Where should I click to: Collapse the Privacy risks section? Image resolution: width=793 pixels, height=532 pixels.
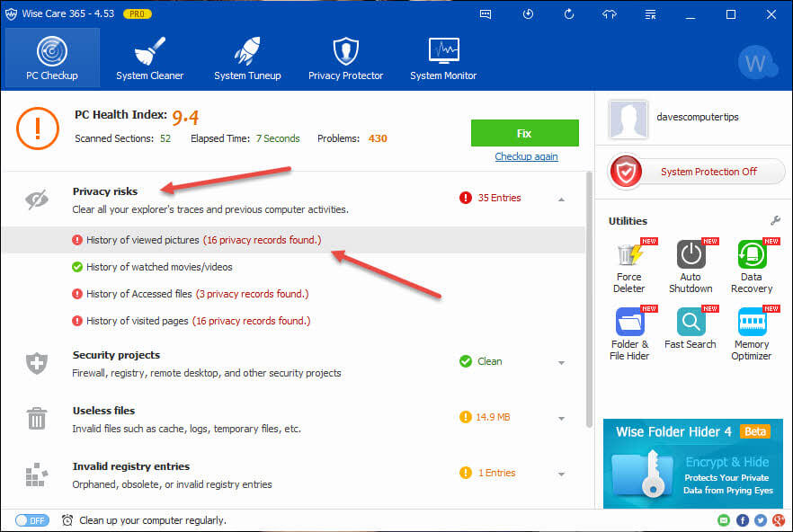pyautogui.click(x=561, y=199)
